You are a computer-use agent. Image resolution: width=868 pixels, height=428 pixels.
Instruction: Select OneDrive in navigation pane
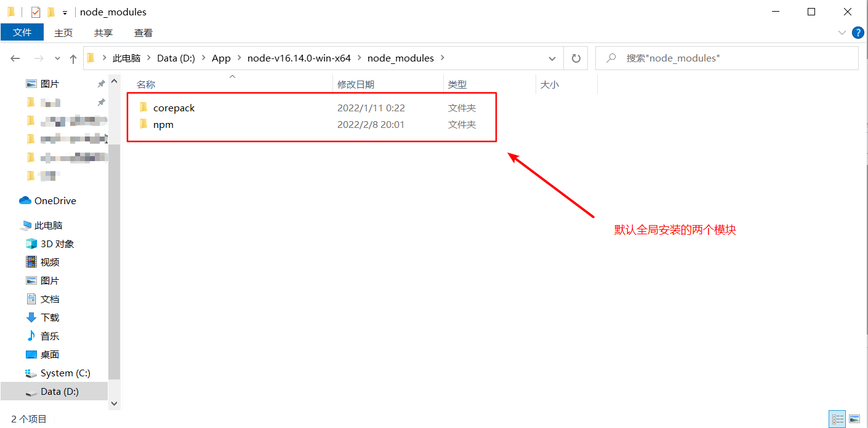tap(54, 200)
